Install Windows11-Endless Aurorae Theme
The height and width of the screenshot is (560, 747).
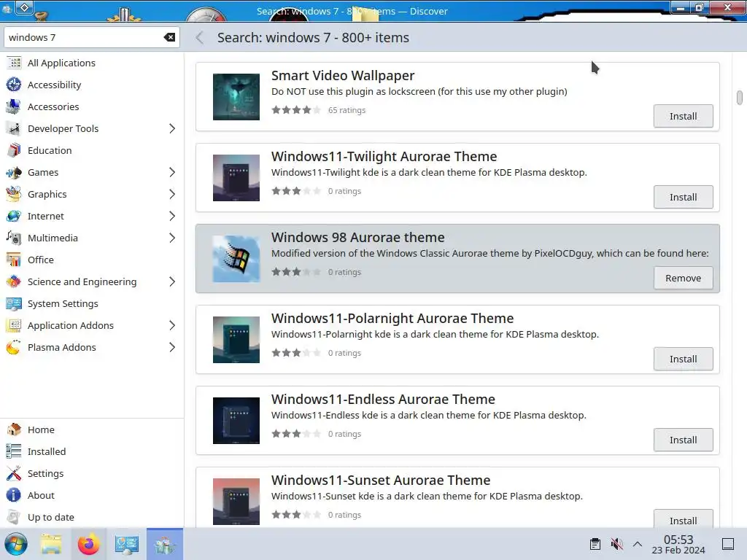pyautogui.click(x=683, y=440)
